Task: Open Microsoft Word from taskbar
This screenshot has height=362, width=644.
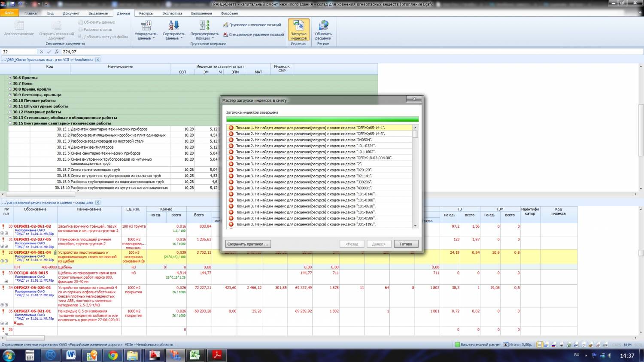Action: pos(71,355)
